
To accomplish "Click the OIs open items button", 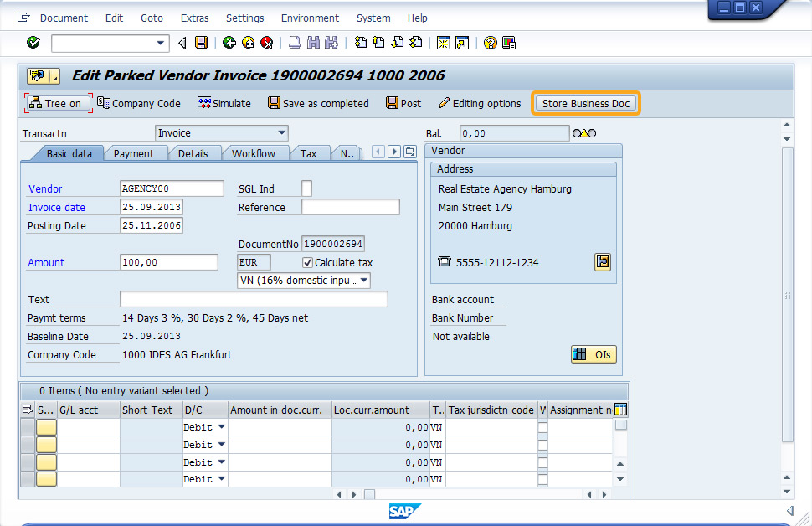I will click(x=594, y=354).
